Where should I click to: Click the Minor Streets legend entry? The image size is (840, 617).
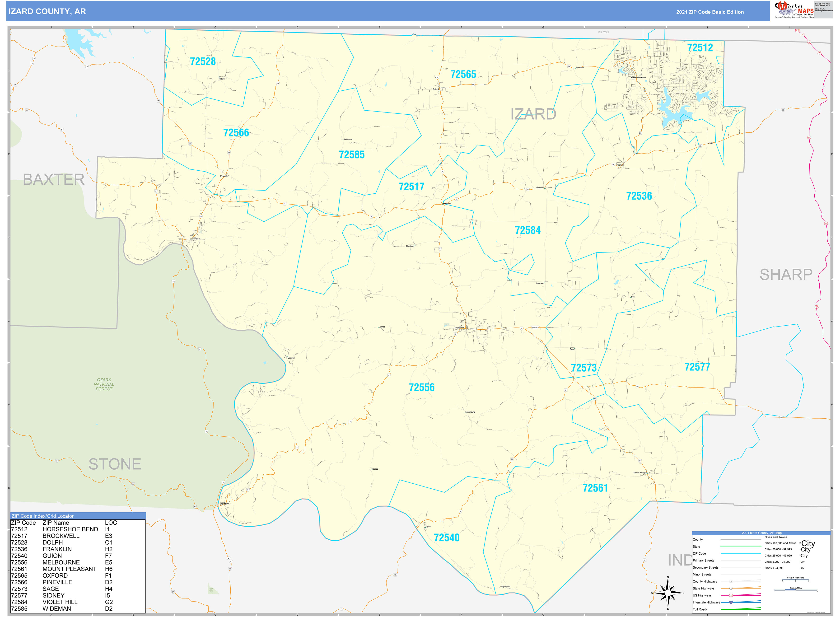tap(702, 575)
